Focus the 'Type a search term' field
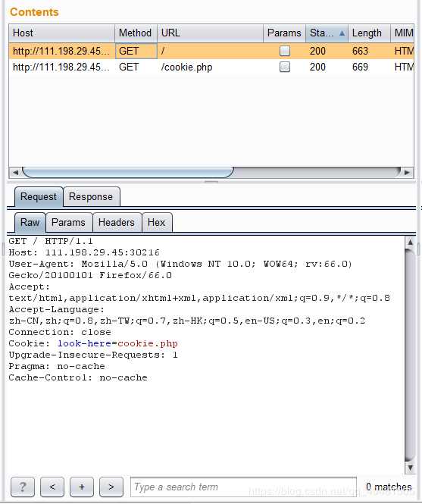 tap(244, 487)
